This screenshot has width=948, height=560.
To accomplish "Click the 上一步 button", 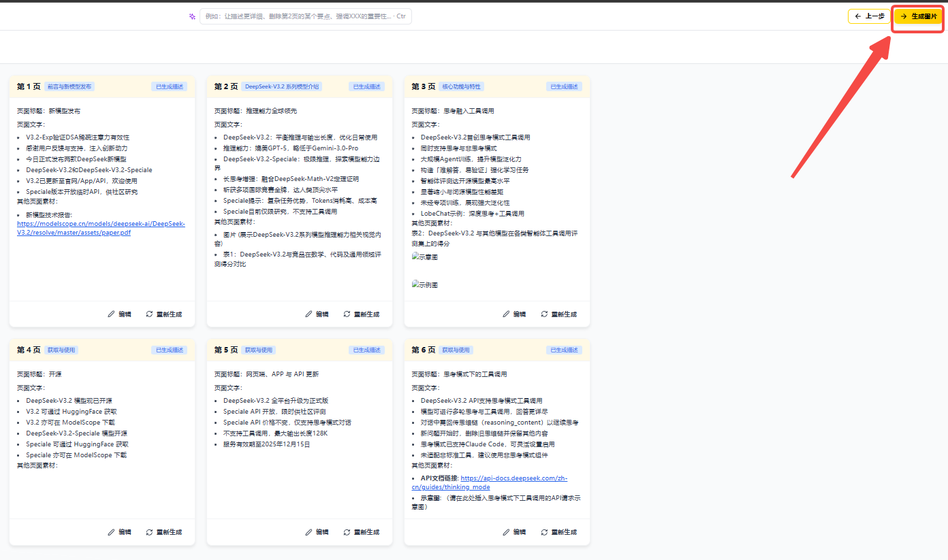I will (x=869, y=16).
